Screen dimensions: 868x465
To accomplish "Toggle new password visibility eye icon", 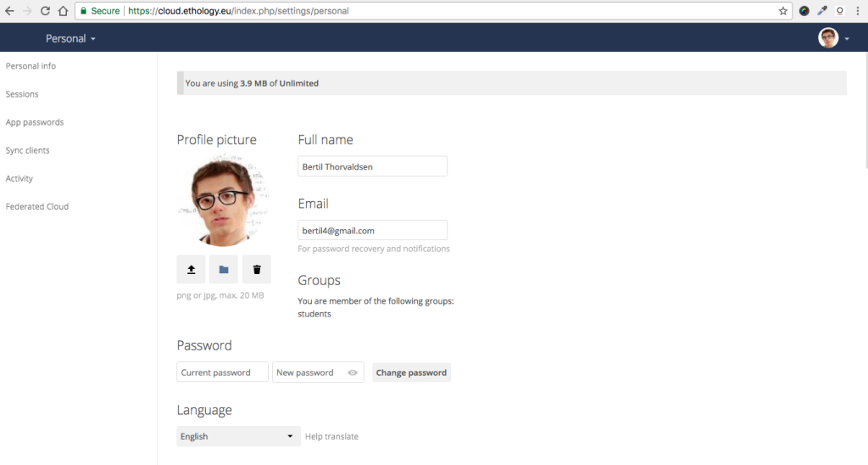I will tap(352, 373).
